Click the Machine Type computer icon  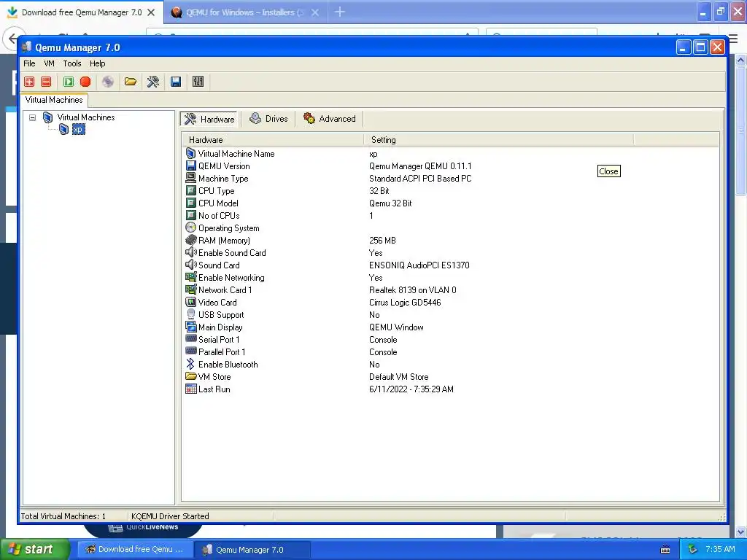[x=190, y=178]
